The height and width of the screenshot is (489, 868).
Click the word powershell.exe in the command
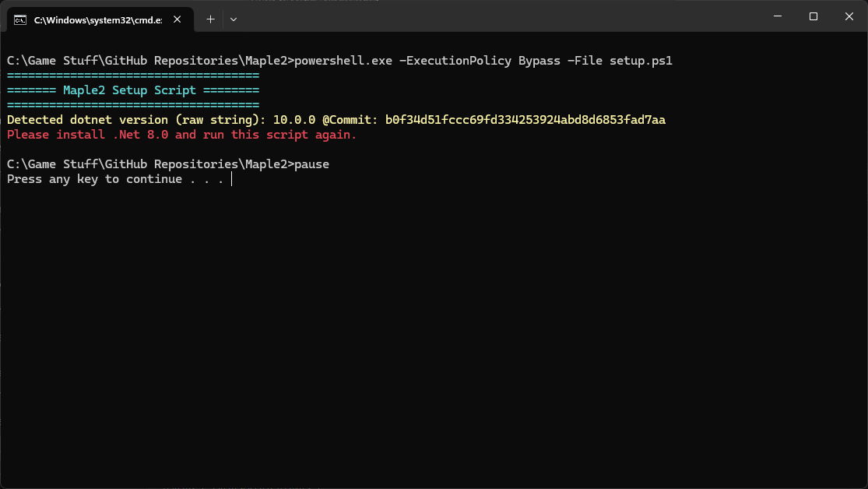(343, 61)
